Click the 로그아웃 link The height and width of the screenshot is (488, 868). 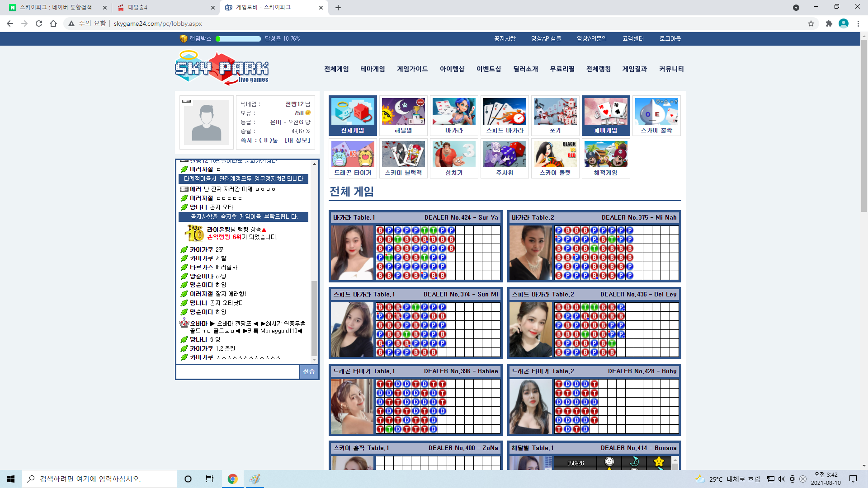click(x=670, y=39)
